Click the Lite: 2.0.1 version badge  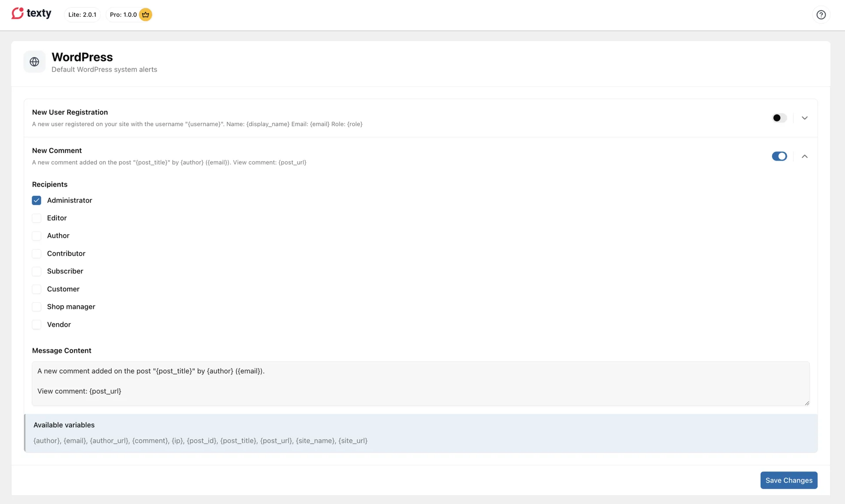[82, 15]
